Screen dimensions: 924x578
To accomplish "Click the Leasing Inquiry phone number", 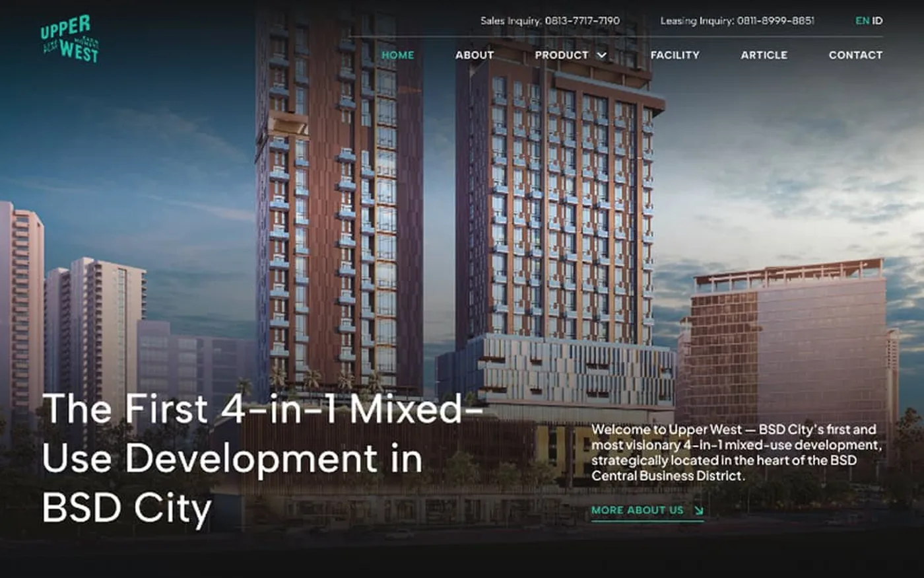I will coord(775,20).
